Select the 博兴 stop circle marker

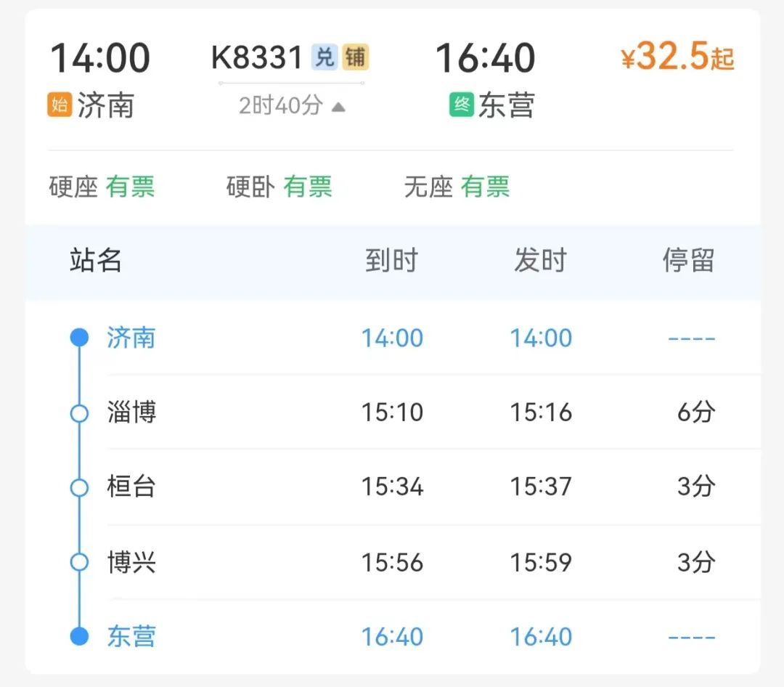click(80, 562)
